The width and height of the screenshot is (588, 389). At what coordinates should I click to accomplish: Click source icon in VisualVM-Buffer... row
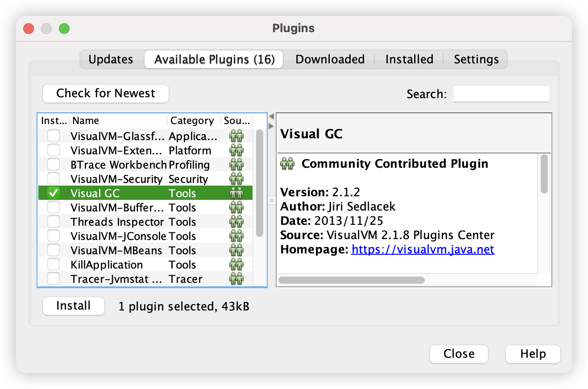(236, 207)
